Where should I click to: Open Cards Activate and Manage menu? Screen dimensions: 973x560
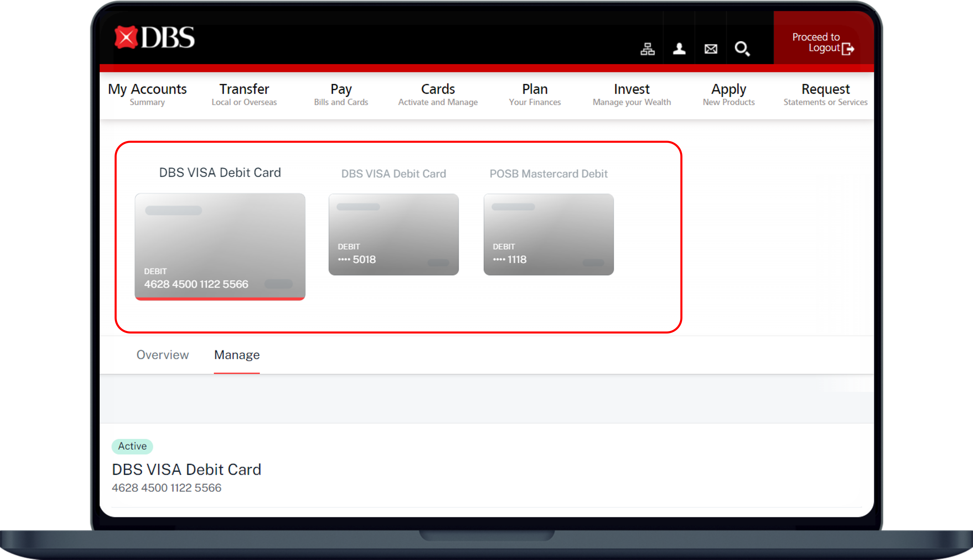click(438, 94)
